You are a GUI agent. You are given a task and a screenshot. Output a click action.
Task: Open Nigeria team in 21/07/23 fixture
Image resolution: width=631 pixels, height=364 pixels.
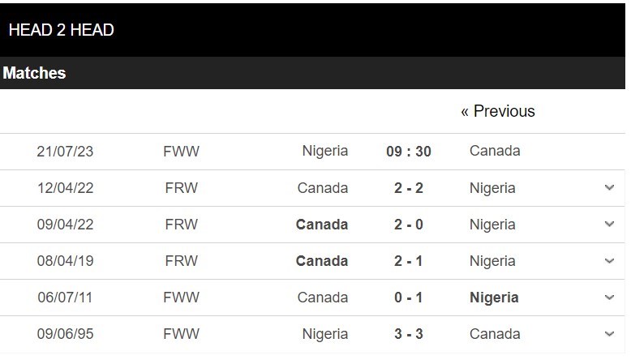pos(324,151)
